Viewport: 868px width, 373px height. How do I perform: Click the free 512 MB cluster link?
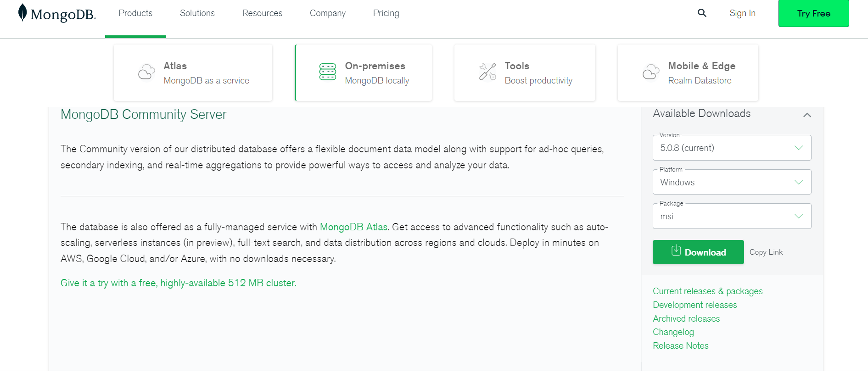click(179, 283)
